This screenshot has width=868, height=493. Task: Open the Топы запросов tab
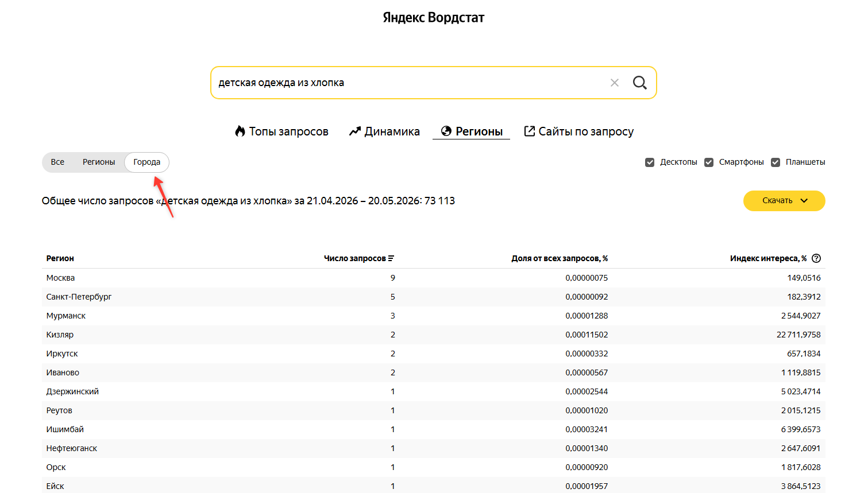[281, 131]
